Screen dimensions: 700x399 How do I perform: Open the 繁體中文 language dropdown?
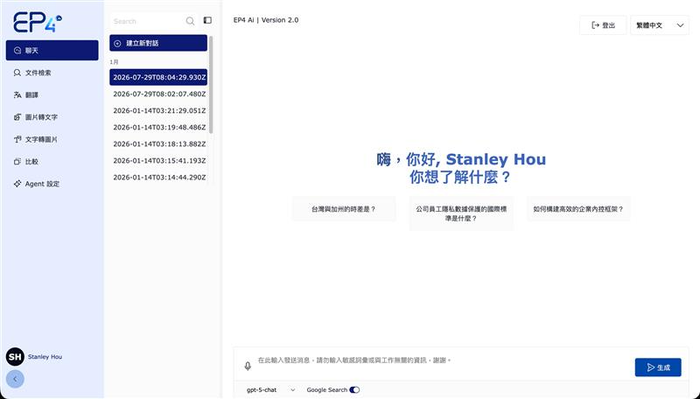click(x=659, y=25)
